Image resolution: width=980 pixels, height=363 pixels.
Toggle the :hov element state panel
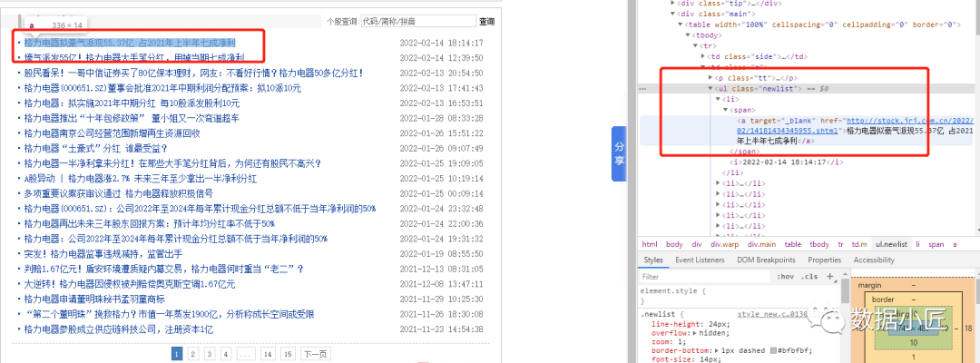click(x=784, y=276)
